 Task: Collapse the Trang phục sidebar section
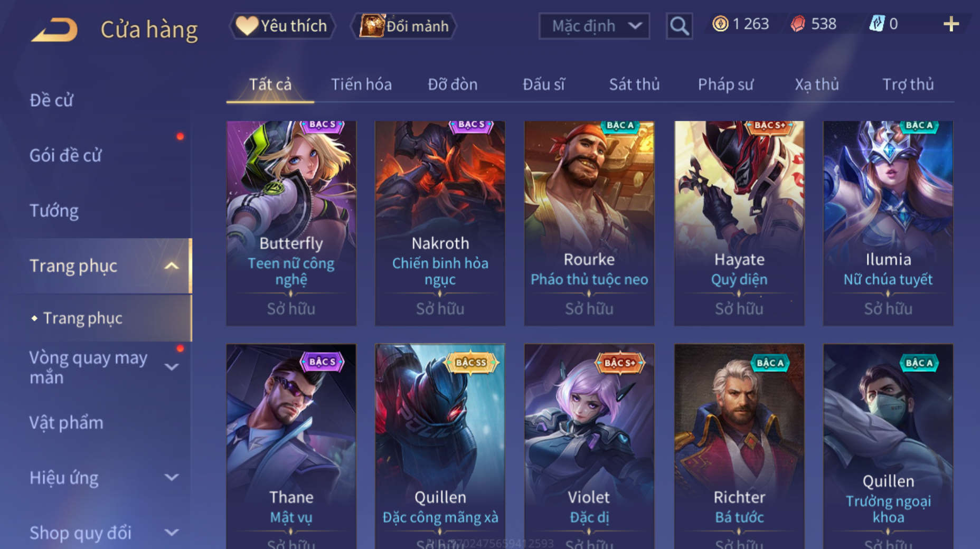coord(172,266)
